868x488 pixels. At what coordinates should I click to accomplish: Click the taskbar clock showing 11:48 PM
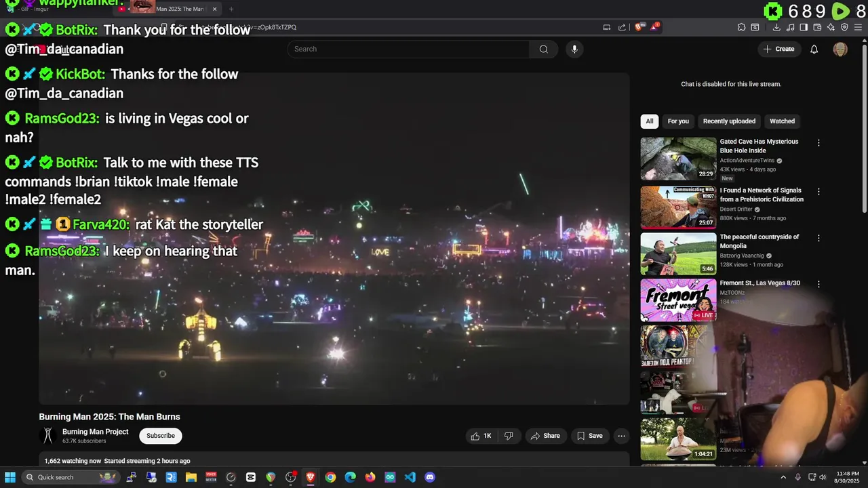[848, 477]
